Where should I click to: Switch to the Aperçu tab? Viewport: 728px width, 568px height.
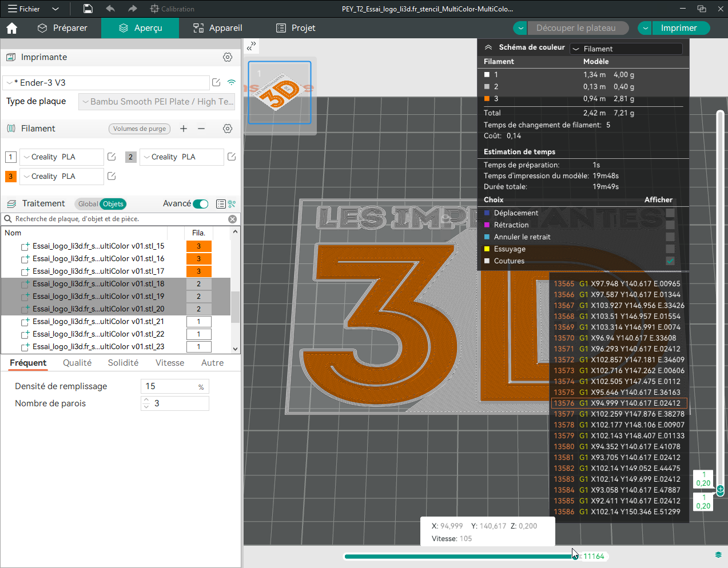140,28
